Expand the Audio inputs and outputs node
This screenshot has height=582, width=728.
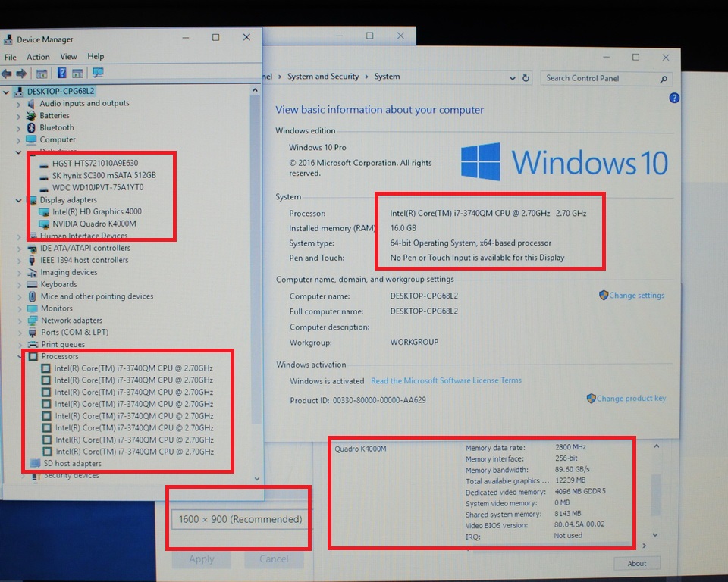click(18, 104)
